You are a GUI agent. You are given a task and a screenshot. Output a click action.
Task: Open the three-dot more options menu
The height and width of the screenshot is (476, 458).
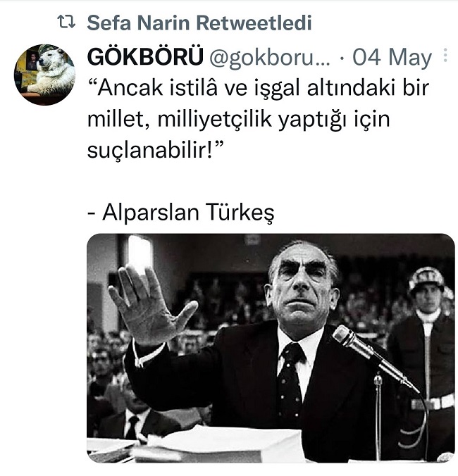(x=445, y=55)
